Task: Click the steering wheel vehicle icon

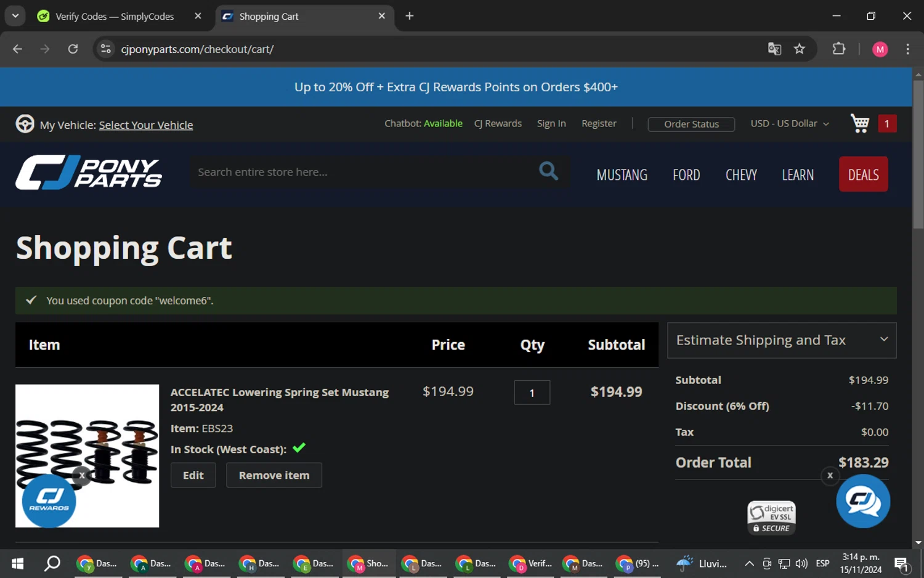Action: tap(25, 124)
